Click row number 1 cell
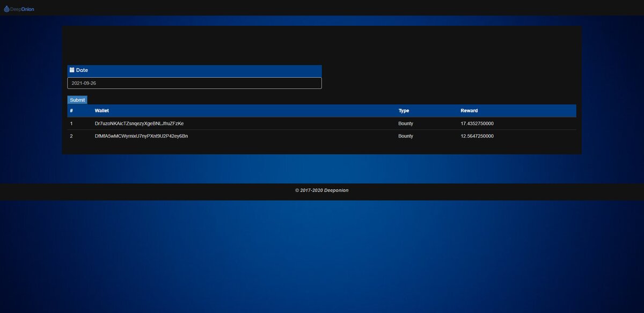Viewport: 644px width, 313px height. click(x=71, y=123)
